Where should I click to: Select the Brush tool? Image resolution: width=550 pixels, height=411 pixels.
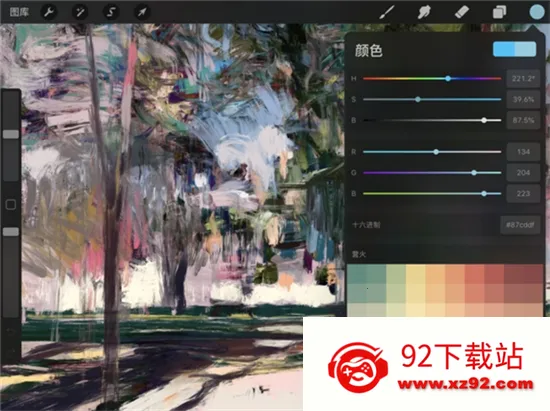point(387,12)
